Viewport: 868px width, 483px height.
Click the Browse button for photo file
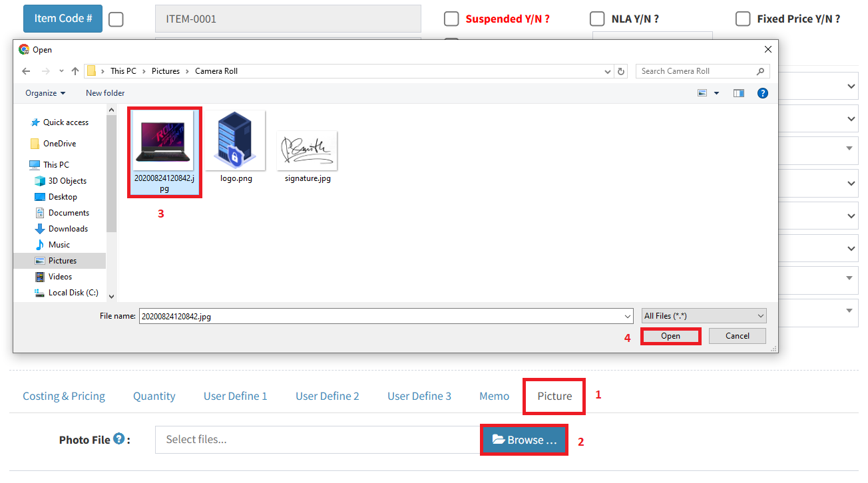click(x=524, y=440)
